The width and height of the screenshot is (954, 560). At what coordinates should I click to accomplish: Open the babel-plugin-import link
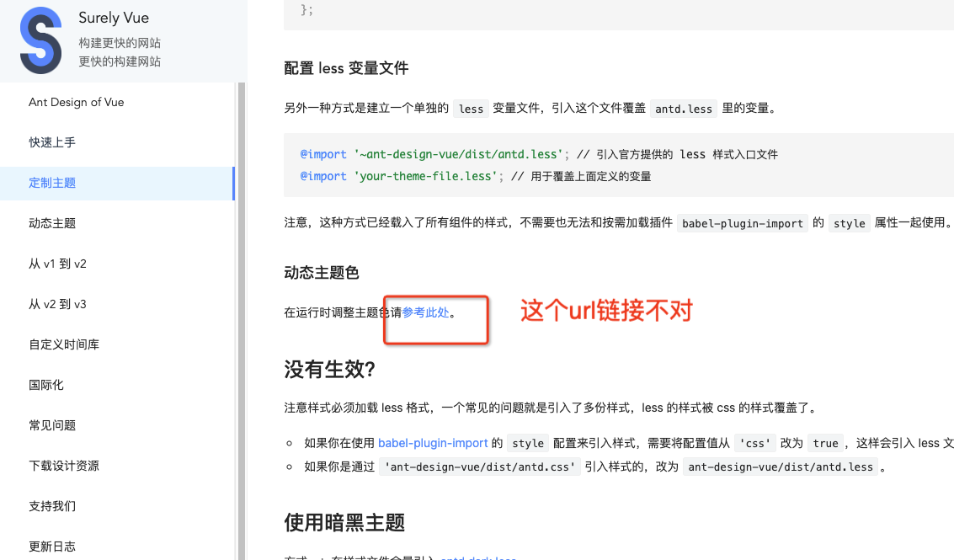coord(433,443)
